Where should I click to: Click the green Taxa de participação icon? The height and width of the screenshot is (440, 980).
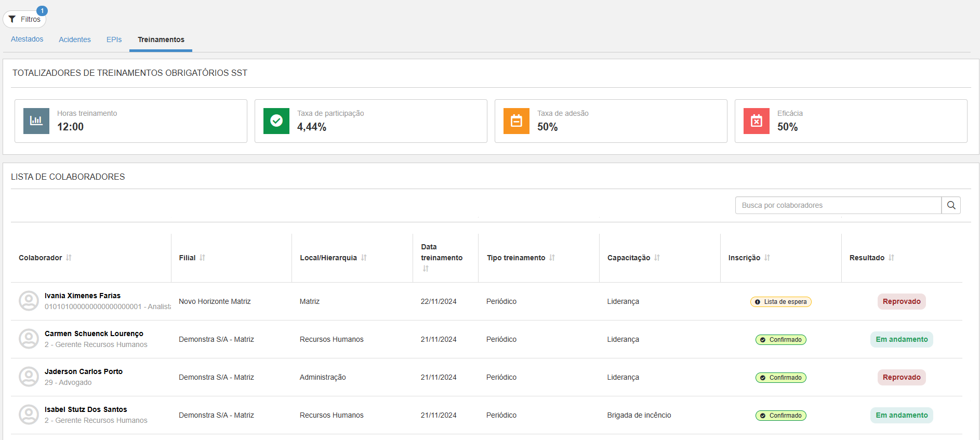coord(276,121)
